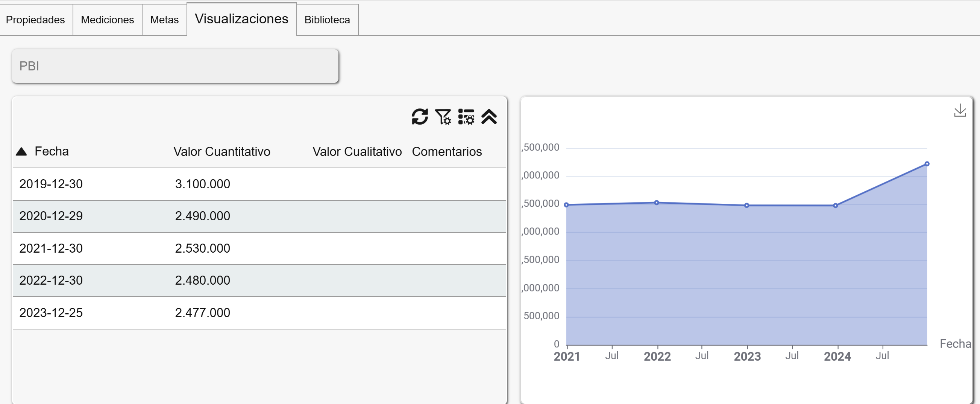This screenshot has width=980, height=404.
Task: Click the last data point on chart
Action: click(927, 164)
